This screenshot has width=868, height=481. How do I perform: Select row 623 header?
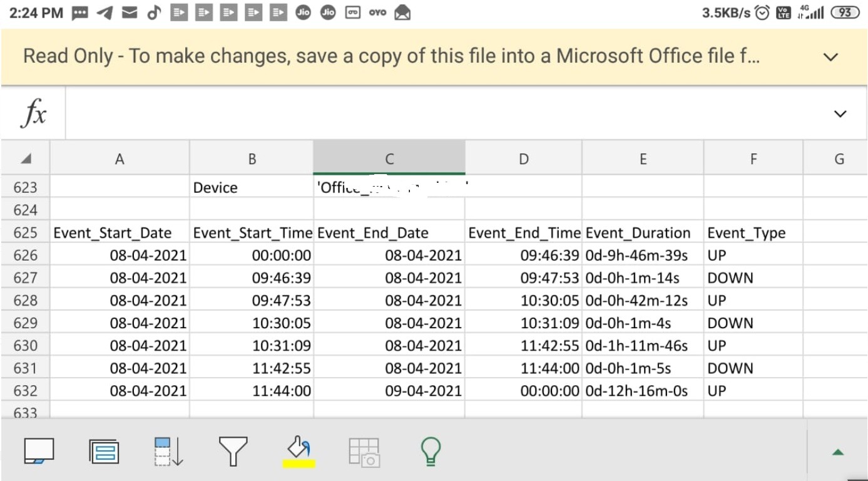click(26, 187)
